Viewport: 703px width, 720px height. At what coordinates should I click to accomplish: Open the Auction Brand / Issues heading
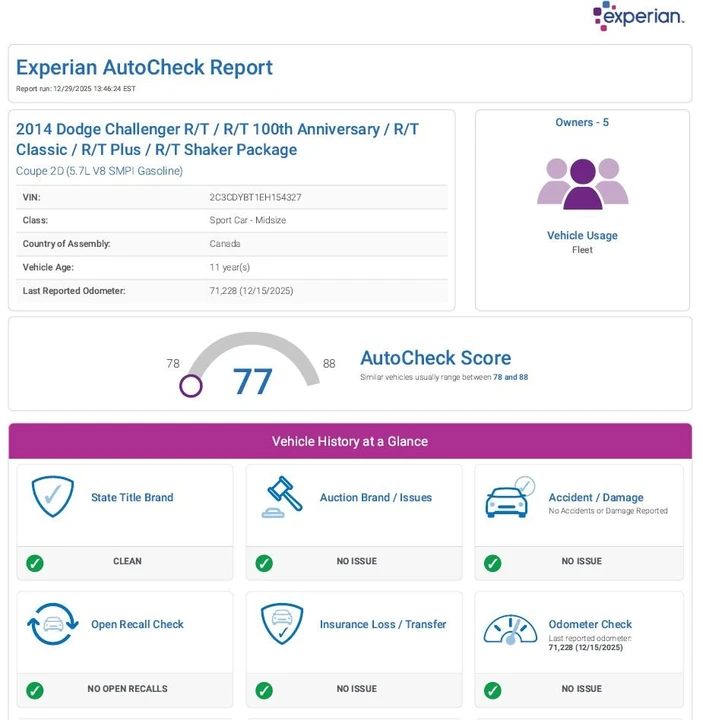[376, 497]
